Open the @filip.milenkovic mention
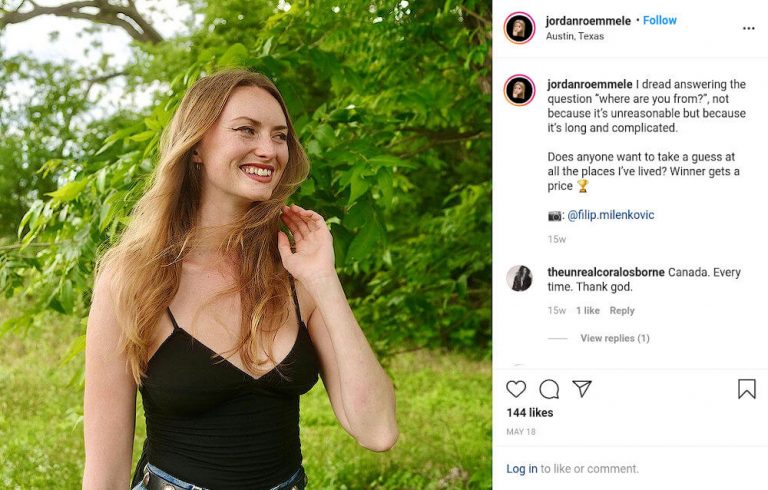The width and height of the screenshot is (768, 490). 610,215
